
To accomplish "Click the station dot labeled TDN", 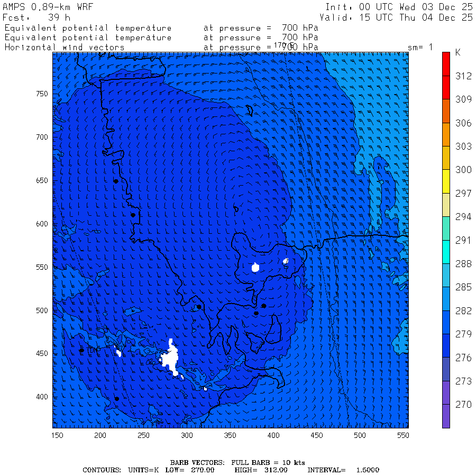I will click(81, 350).
